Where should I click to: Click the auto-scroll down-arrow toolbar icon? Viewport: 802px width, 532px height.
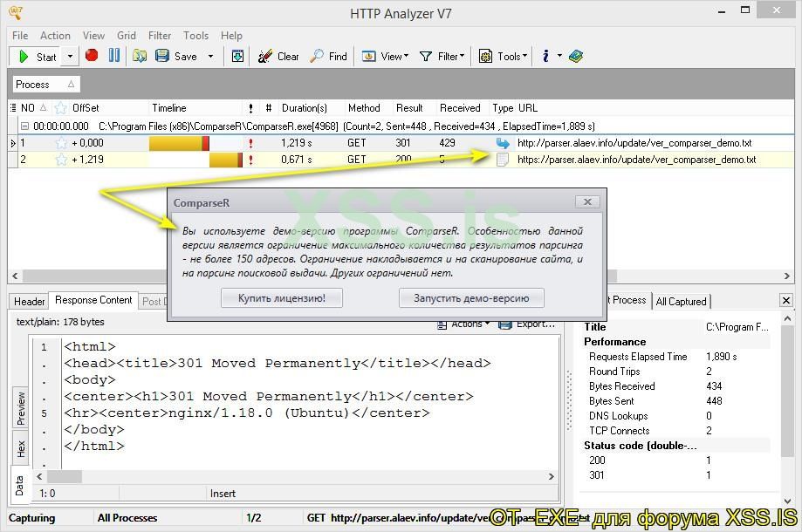tap(238, 56)
